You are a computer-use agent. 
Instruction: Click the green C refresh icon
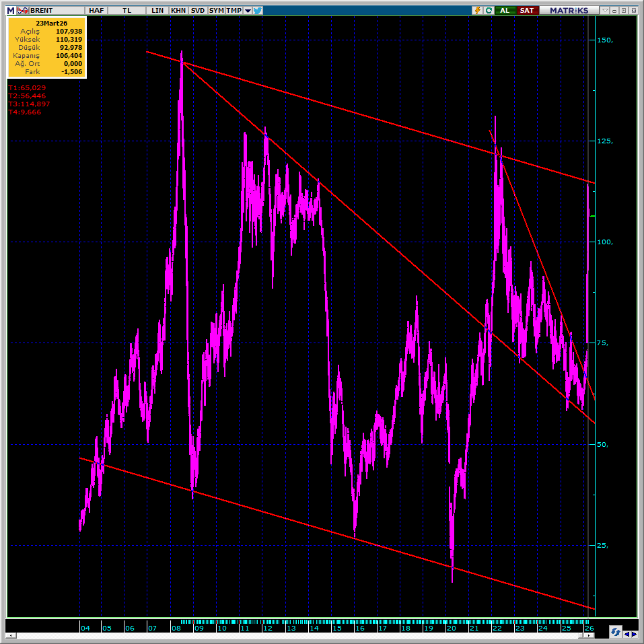489,11
